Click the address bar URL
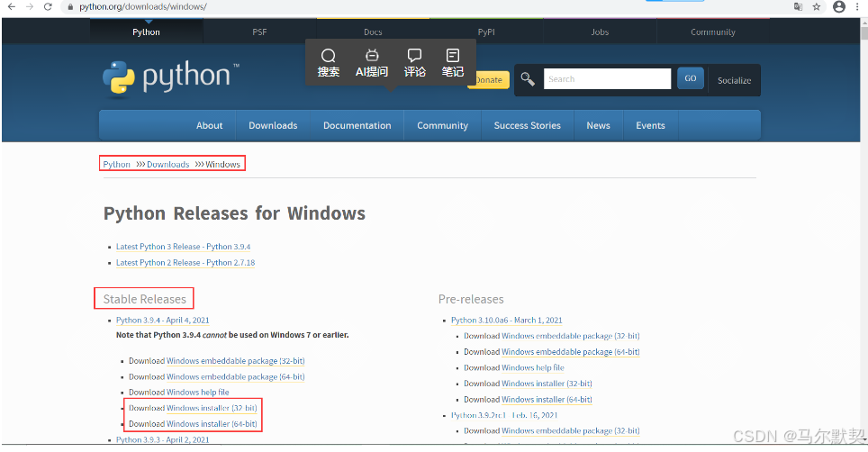Screen dimensions: 868x452 (143, 6)
